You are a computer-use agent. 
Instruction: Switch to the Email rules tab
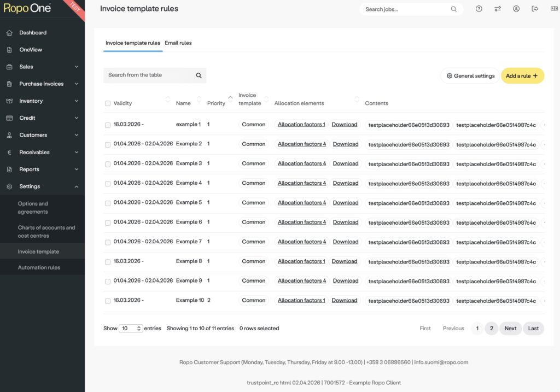click(178, 43)
